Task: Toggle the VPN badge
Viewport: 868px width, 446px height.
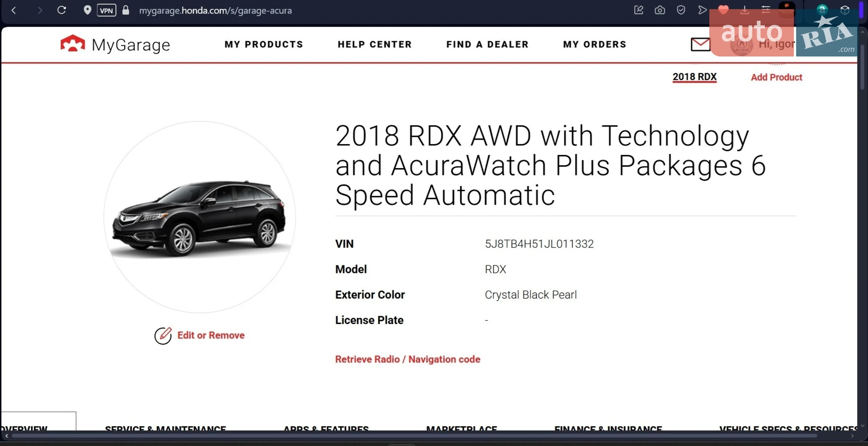Action: [107, 10]
